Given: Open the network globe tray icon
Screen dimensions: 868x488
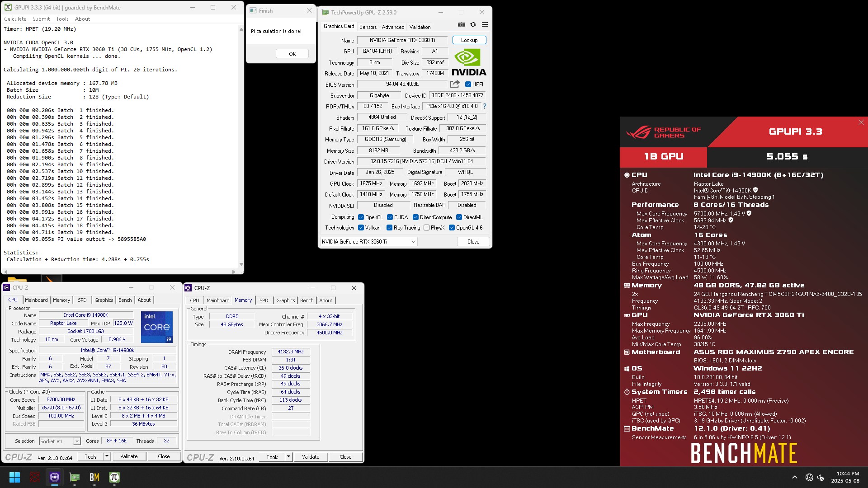Looking at the screenshot, I should (809, 477).
